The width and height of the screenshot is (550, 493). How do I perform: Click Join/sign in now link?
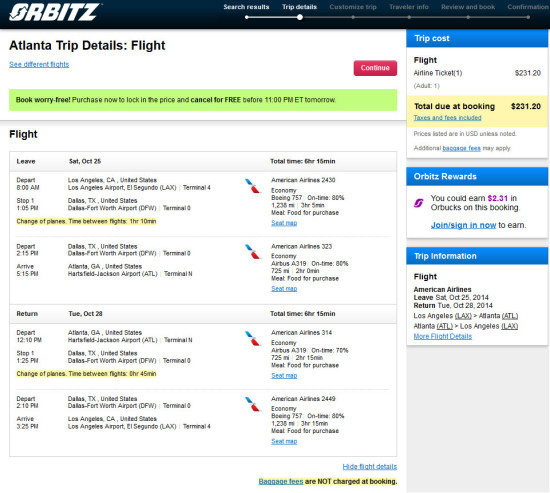click(x=463, y=225)
